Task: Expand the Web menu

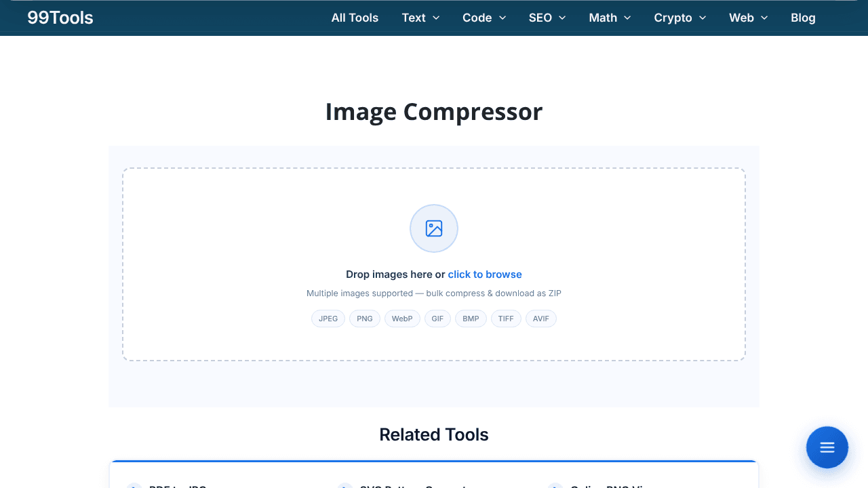Action: point(749,18)
